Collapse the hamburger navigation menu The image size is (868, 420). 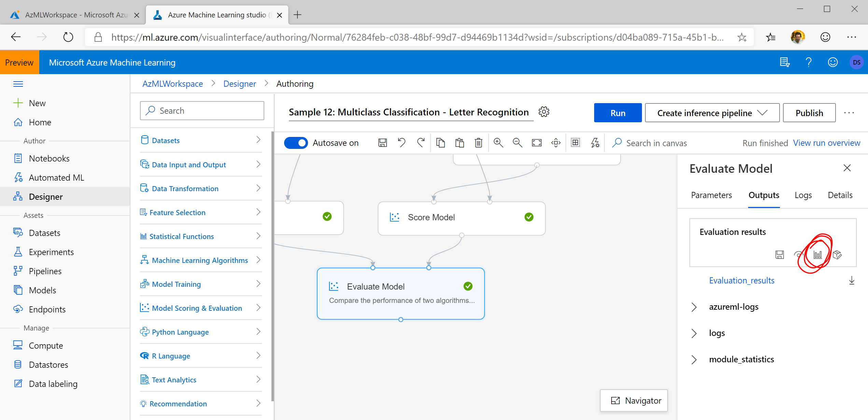[18, 84]
